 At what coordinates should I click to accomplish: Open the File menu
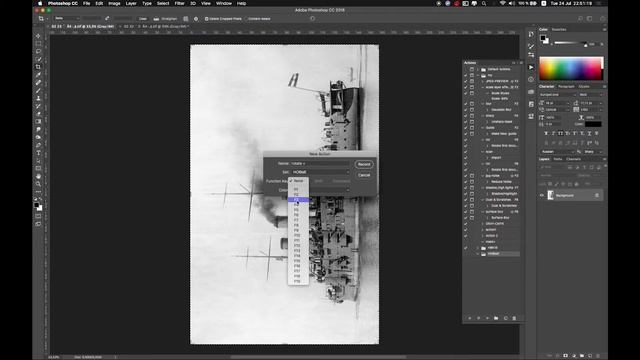point(87,3)
